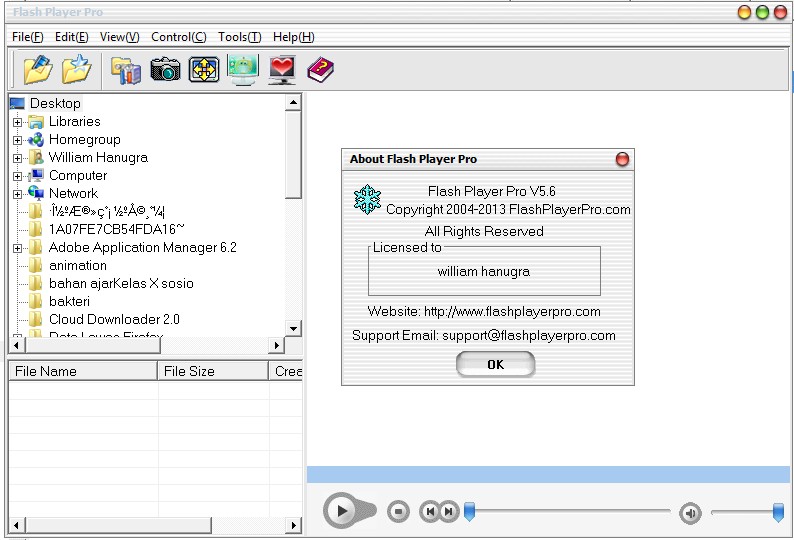794x540 pixels.
Task: Click OK in the About dialog
Action: (x=495, y=364)
